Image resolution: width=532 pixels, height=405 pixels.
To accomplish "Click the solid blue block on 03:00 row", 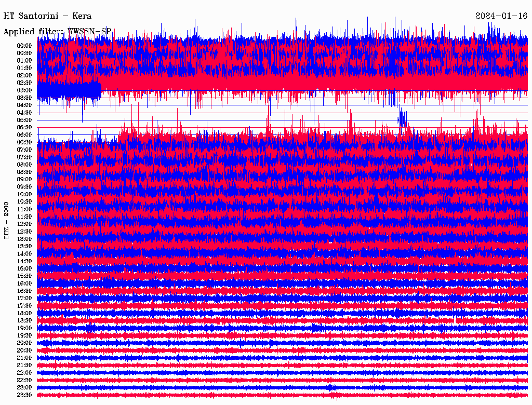I will pos(69,90).
